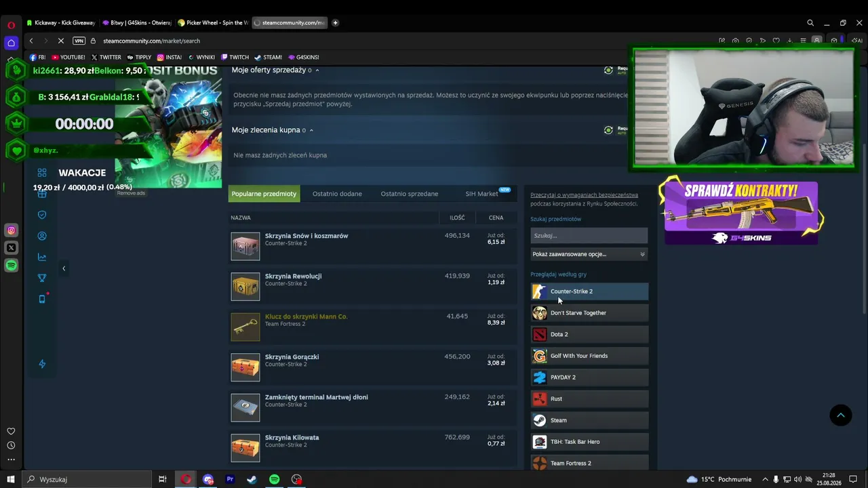Open Klucz do skrzynki Mann Co. listing

(x=306, y=317)
